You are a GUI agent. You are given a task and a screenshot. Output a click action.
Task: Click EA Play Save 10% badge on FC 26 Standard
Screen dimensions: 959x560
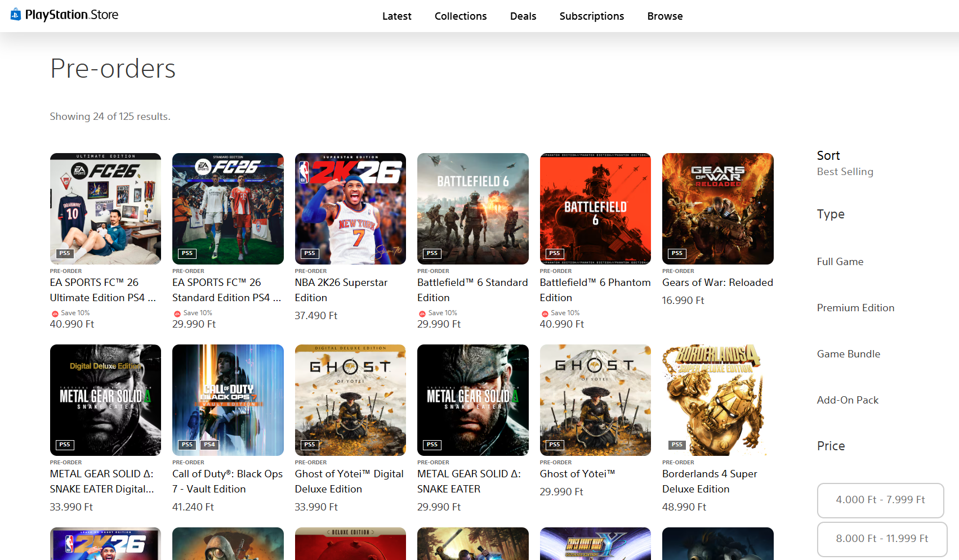click(193, 313)
